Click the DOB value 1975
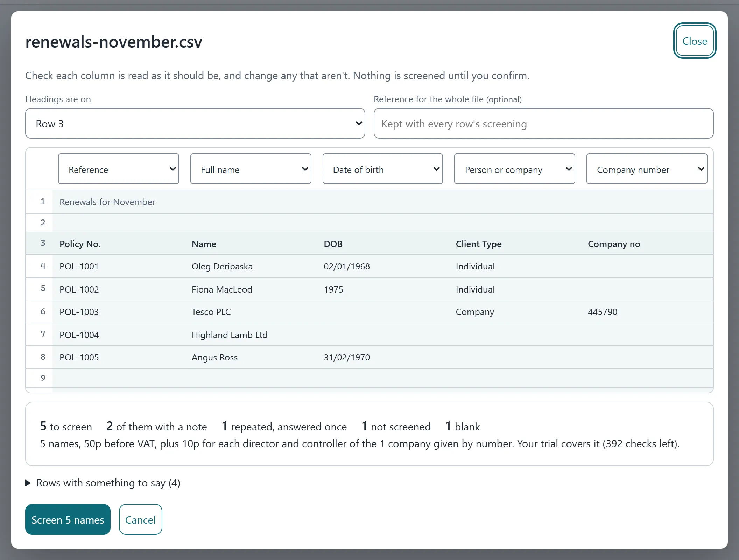739x560 pixels. 333,289
